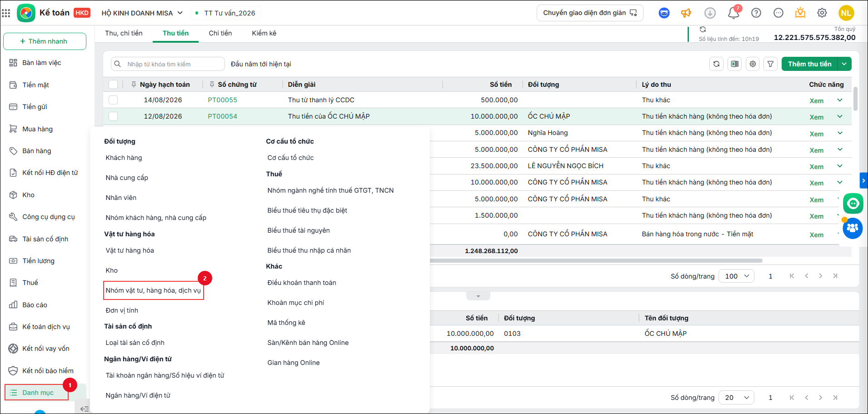Open the app launcher grid icon
Screen dimensions: 868x414
(x=6, y=13)
